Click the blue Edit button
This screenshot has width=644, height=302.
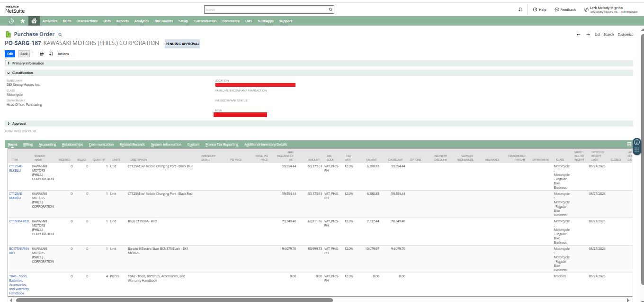tap(10, 54)
